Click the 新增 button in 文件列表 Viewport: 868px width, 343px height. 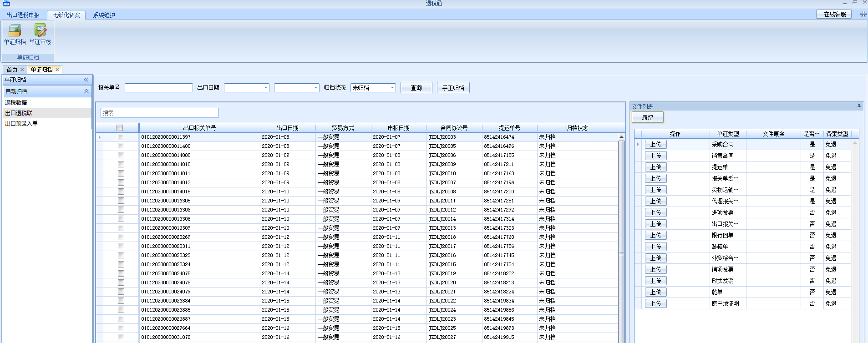click(648, 117)
